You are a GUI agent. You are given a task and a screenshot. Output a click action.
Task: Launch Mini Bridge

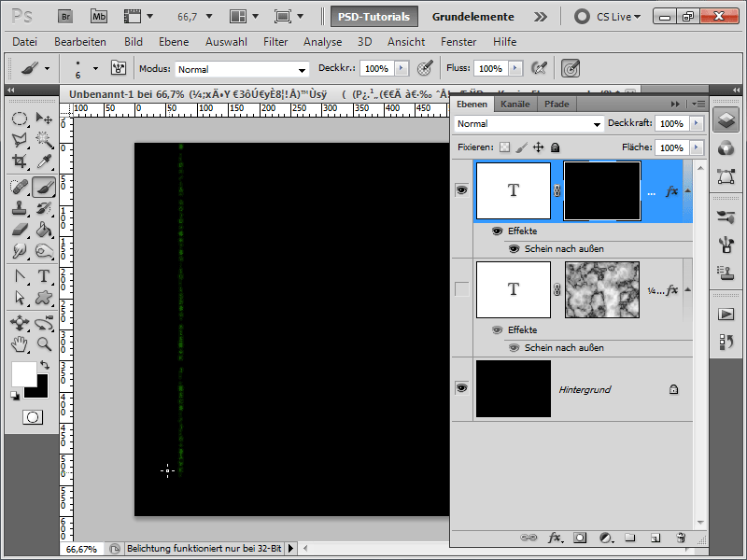[99, 17]
